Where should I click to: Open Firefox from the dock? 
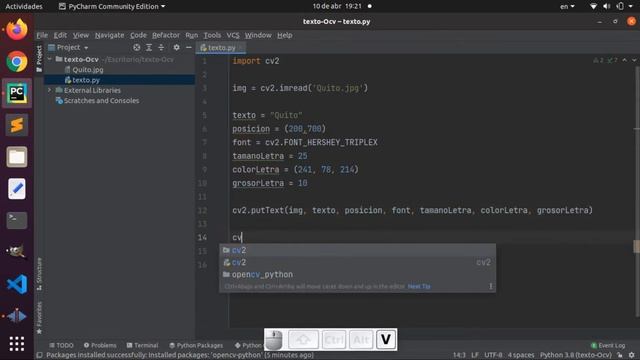tap(17, 29)
